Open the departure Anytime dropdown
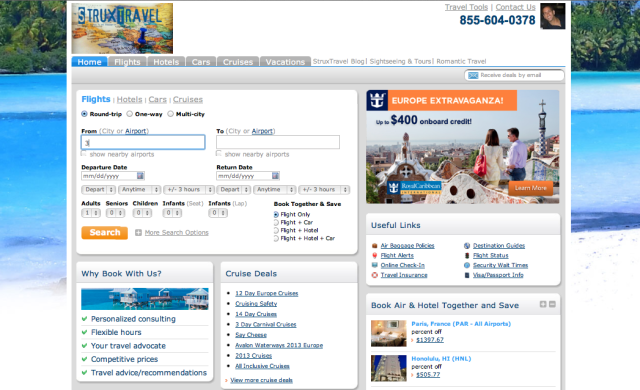The width and height of the screenshot is (640, 390). [x=140, y=190]
